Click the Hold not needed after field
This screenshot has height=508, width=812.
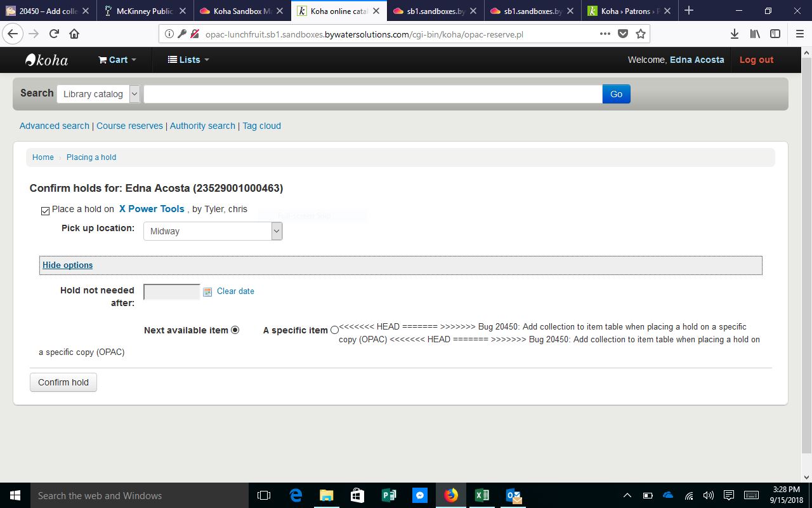coord(171,291)
